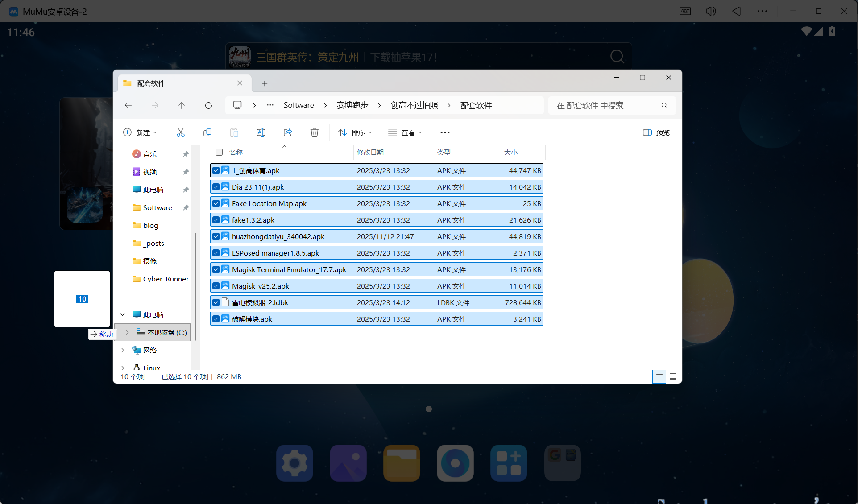The width and height of the screenshot is (858, 504).
Task: Click the Copy icon in toolbar
Action: 207,132
